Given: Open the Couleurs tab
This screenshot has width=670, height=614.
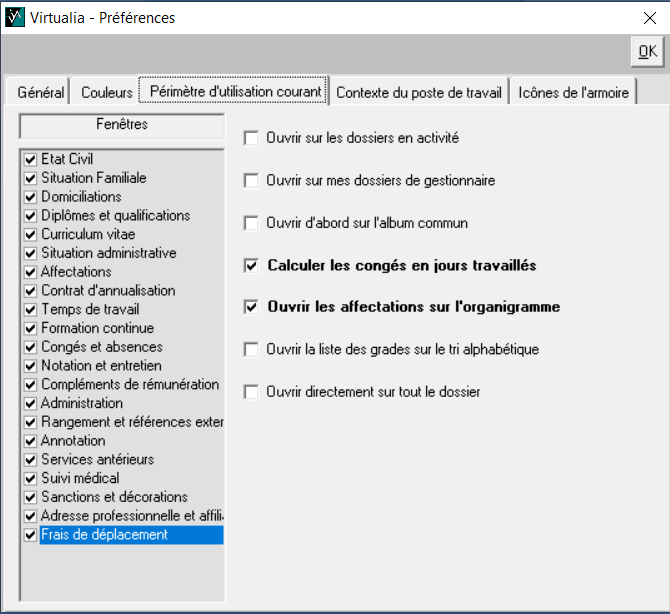Looking at the screenshot, I should 107,92.
